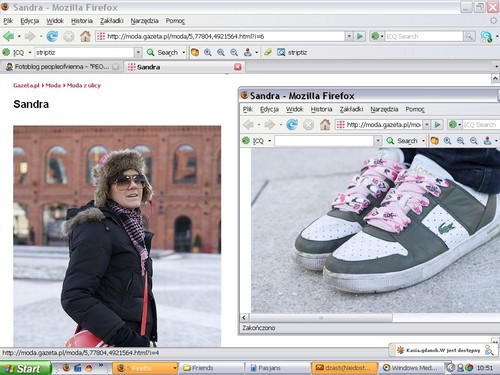Click the Lacoste sneakers photo in popup
The height and width of the screenshot is (375, 500).
tap(375, 231)
